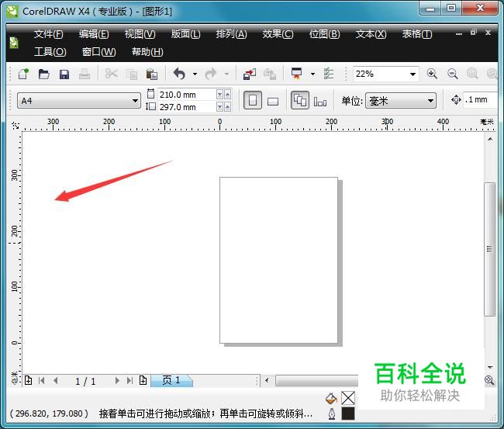Click the 297.0 mm page height field
The width and height of the screenshot is (504, 429).
(187, 107)
